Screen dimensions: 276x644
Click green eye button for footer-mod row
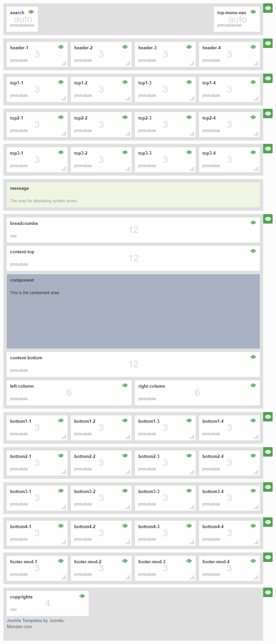(x=268, y=557)
